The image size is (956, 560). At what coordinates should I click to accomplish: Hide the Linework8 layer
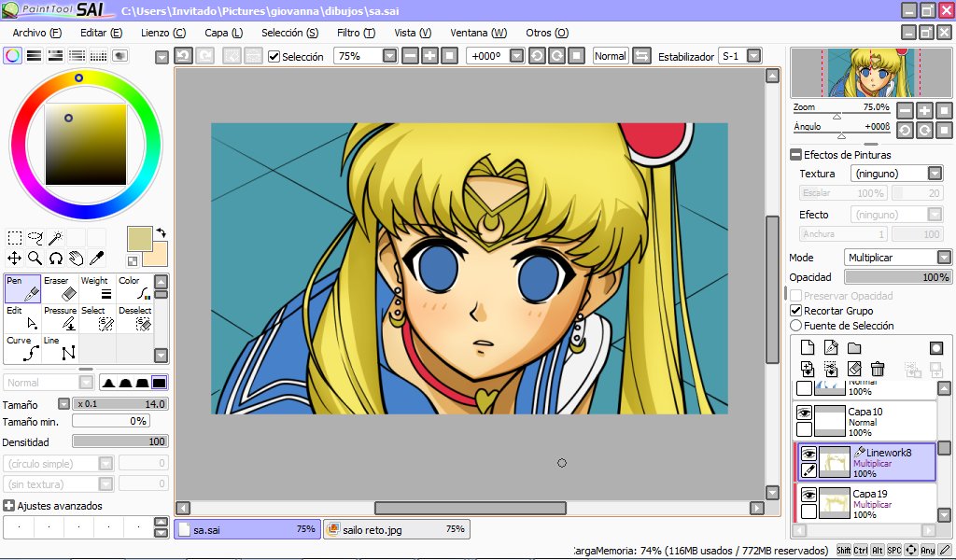point(808,454)
